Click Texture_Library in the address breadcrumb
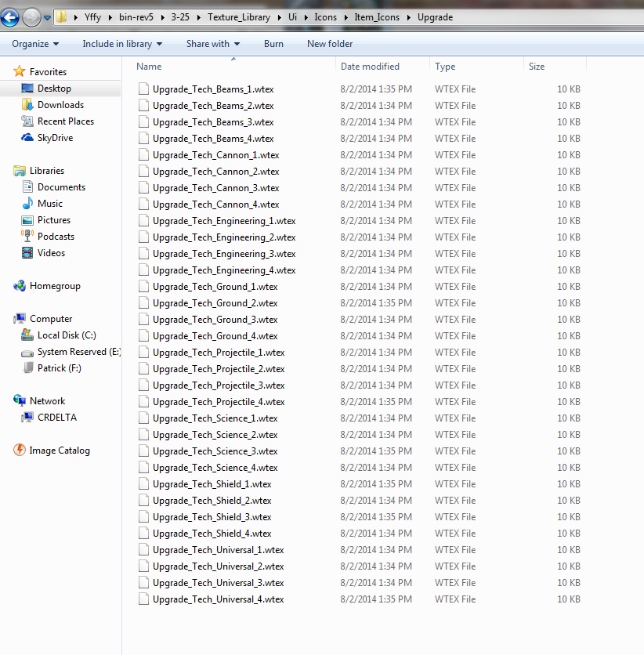The width and height of the screenshot is (644, 655). pyautogui.click(x=238, y=16)
